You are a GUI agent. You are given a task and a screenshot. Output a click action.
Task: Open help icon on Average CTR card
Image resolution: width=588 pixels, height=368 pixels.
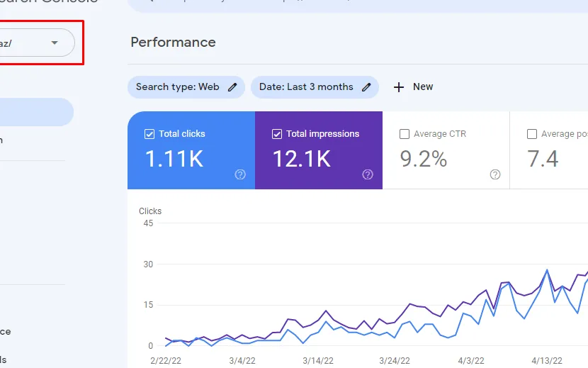(495, 174)
